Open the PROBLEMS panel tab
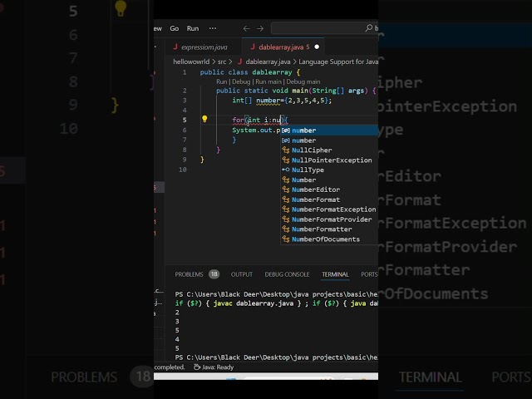 click(x=189, y=274)
